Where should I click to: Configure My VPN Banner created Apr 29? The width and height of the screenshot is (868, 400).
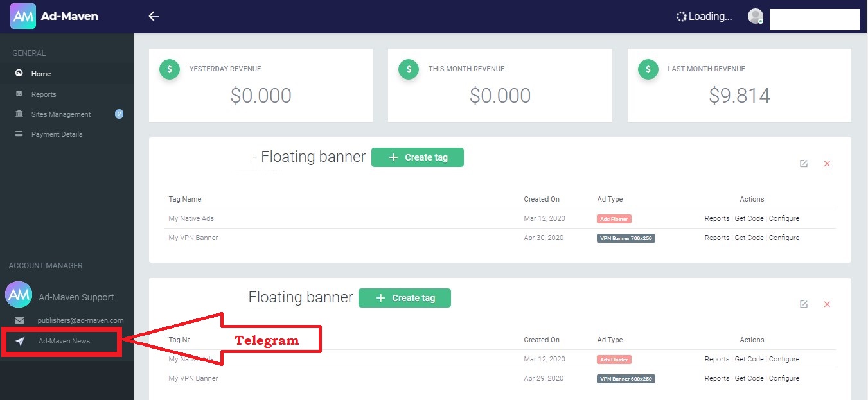(784, 378)
